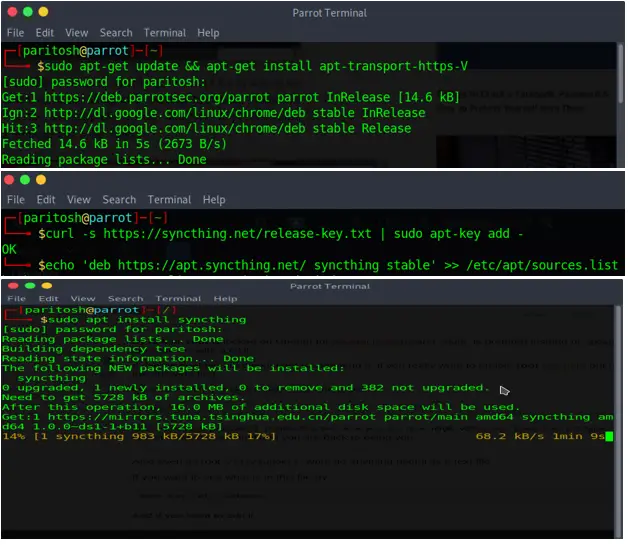This screenshot has height=545, width=630.
Task: Open Edit menu in bottom terminal window
Action: click(x=48, y=299)
